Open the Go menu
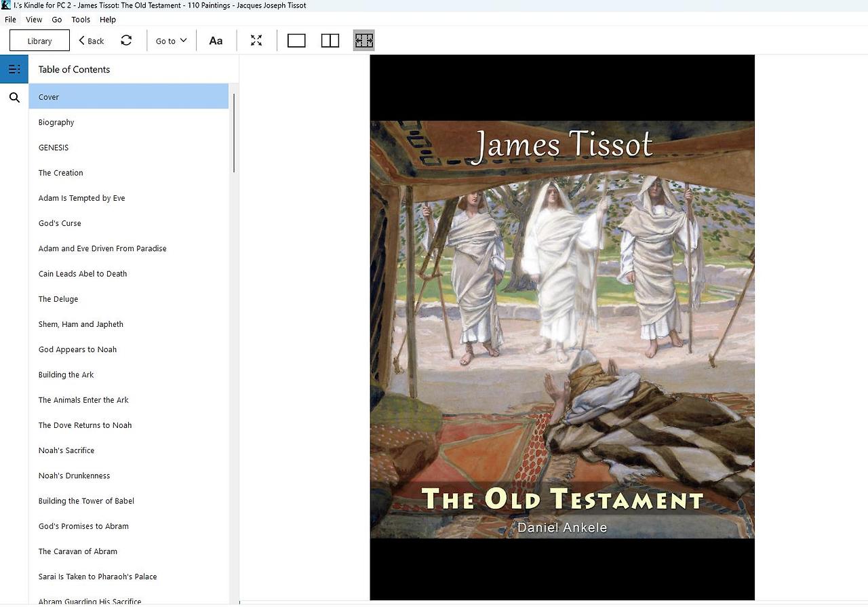Viewport: 868px width, 607px height. click(57, 20)
